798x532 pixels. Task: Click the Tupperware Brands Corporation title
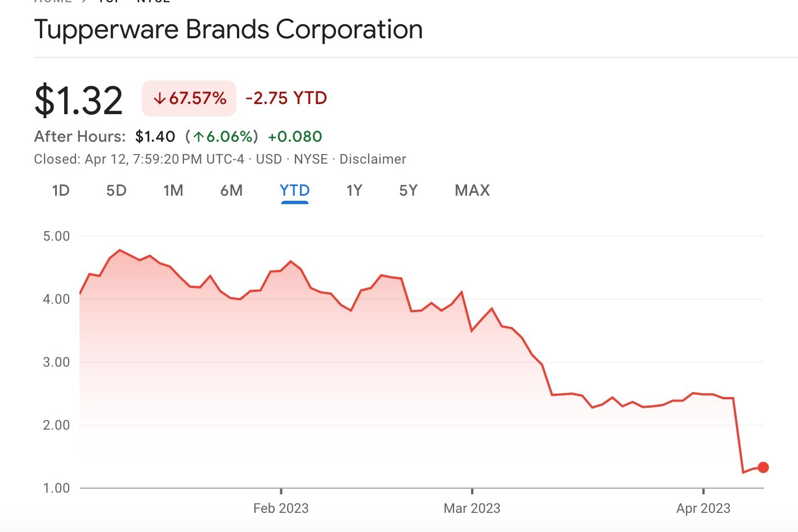228,29
